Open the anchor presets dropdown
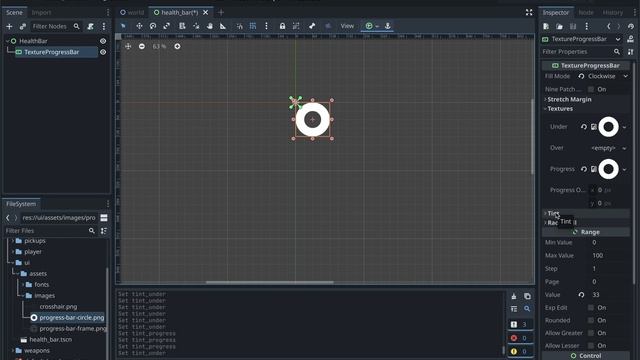The image size is (640, 360). coord(372,26)
